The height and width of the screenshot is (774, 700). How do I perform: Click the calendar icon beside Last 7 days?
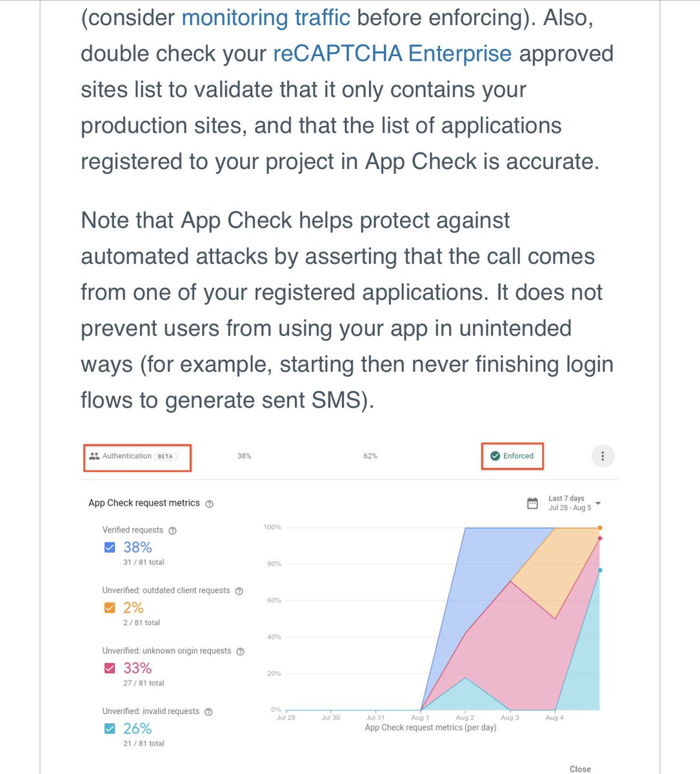[532, 503]
